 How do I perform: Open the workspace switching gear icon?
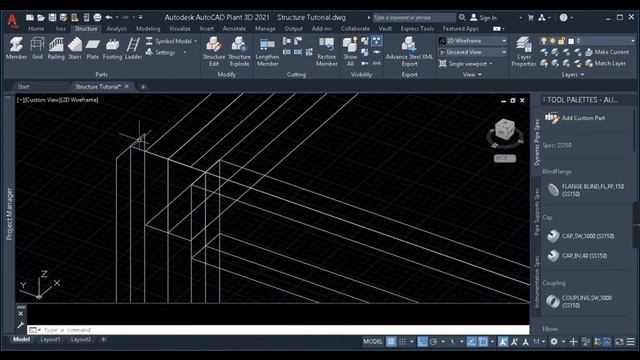[554, 342]
